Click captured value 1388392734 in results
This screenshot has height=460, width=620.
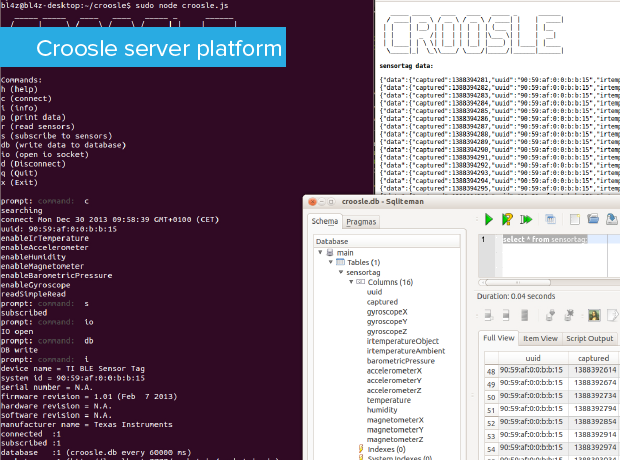click(x=595, y=396)
